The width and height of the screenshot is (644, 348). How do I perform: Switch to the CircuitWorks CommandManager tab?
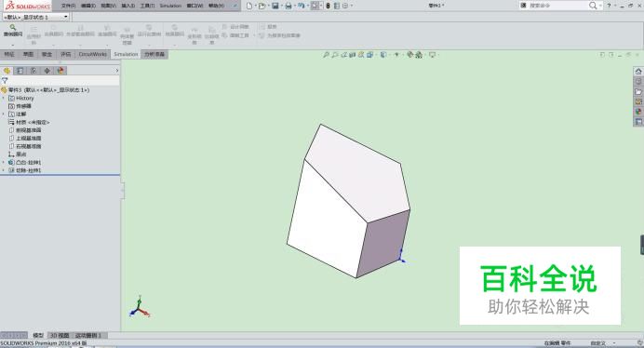(x=93, y=54)
